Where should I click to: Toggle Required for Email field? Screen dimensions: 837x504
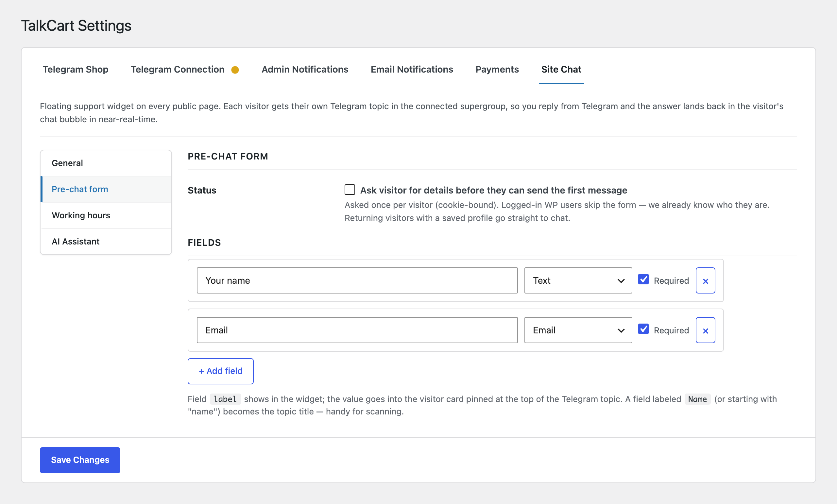click(643, 329)
